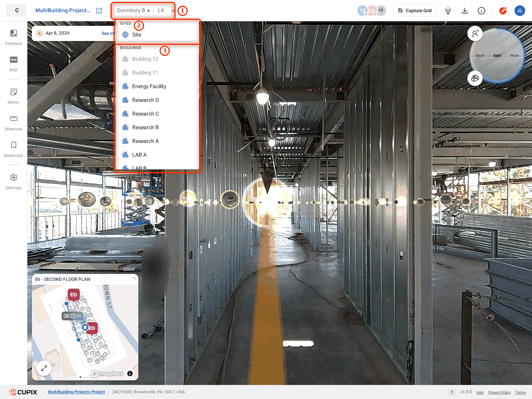Image resolution: width=532 pixels, height=399 pixels.
Task: Select Site from the Sites list
Action: pos(157,35)
